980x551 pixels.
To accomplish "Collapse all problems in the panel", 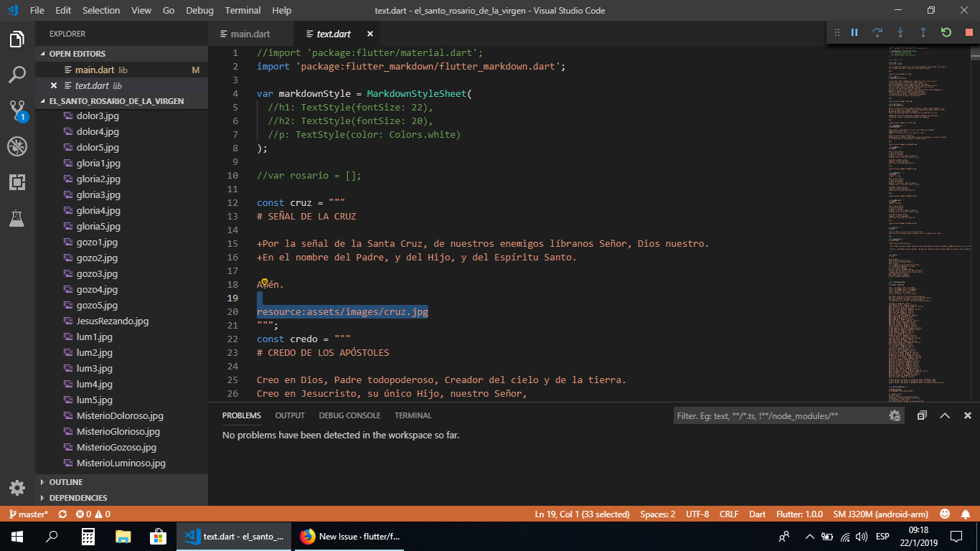I will [x=922, y=415].
